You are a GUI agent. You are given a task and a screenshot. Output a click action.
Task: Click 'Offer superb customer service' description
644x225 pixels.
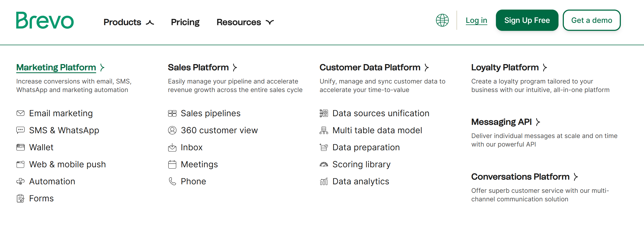[540, 195]
